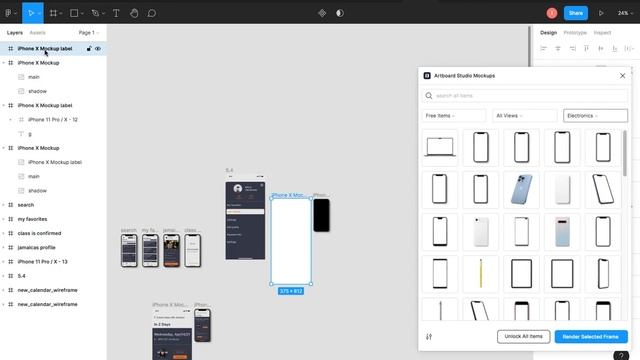Click Render Selected Frame button
The width and height of the screenshot is (640, 360).
point(591,337)
